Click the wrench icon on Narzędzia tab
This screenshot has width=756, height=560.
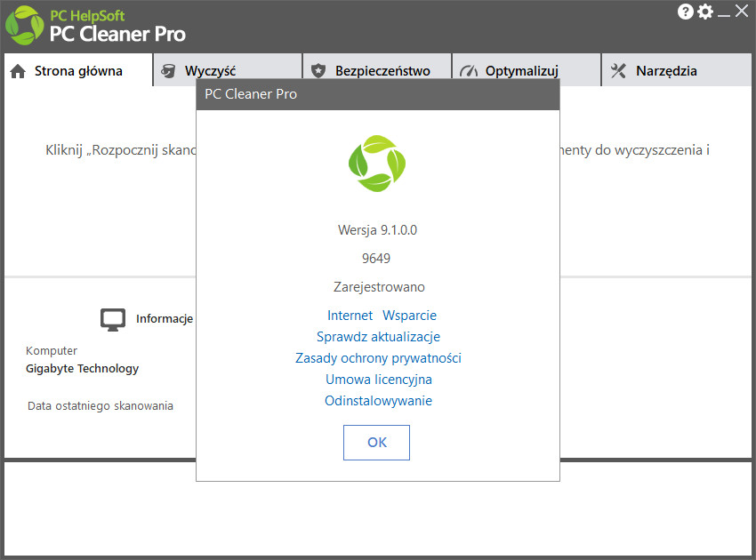coord(618,71)
